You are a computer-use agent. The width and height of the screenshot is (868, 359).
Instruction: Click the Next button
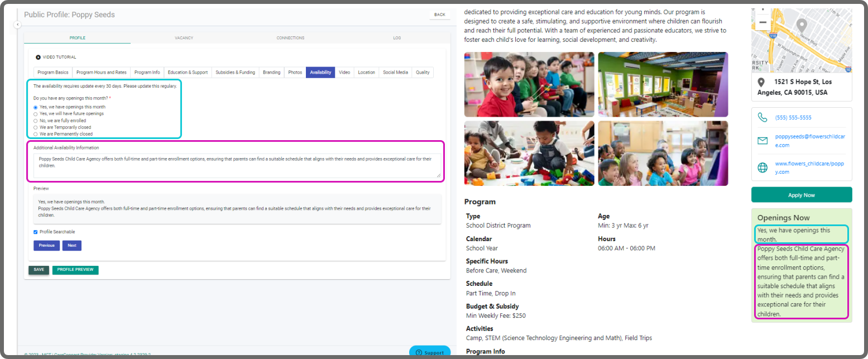click(x=72, y=246)
